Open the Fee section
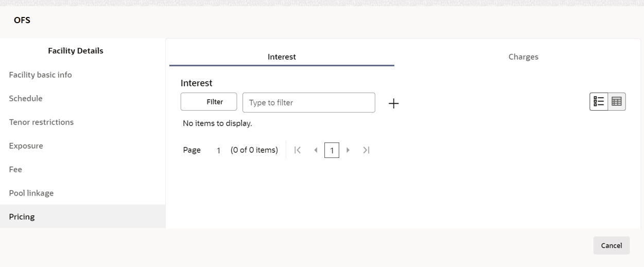Image resolution: width=644 pixels, height=267 pixels. click(x=15, y=169)
